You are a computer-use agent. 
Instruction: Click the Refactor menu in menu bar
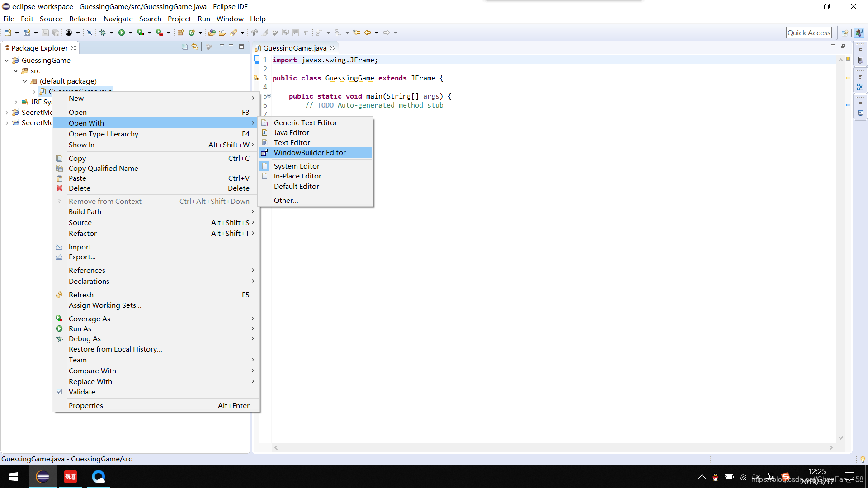(82, 19)
